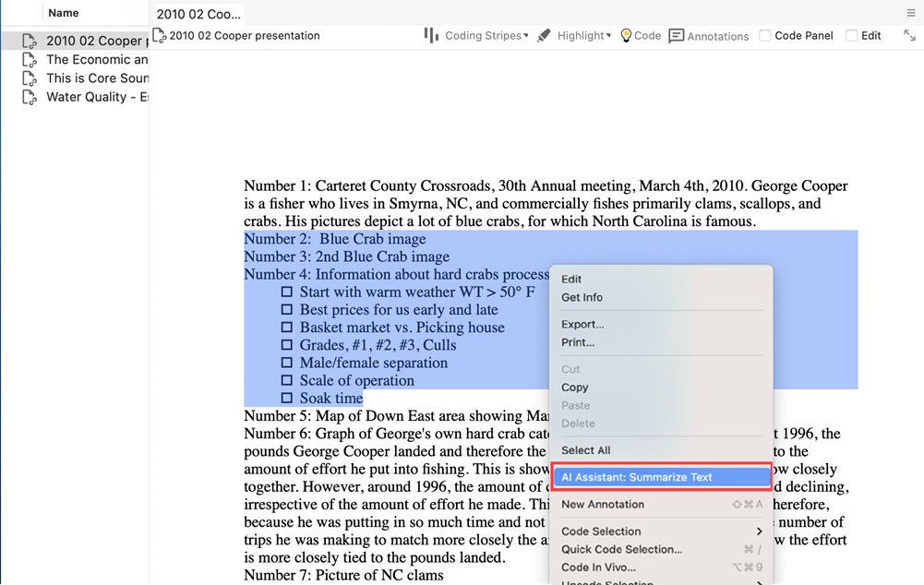Screen dimensions: 924x585
Task: Click file icon of This is Core Soun row
Action: click(x=29, y=78)
